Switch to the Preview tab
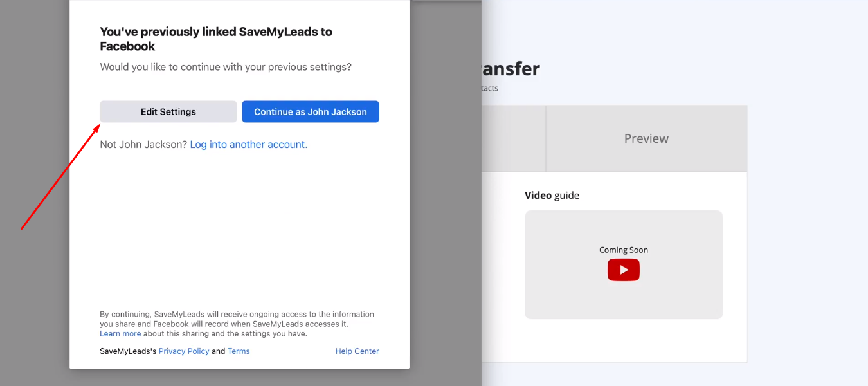This screenshot has height=386, width=868. coord(646,138)
